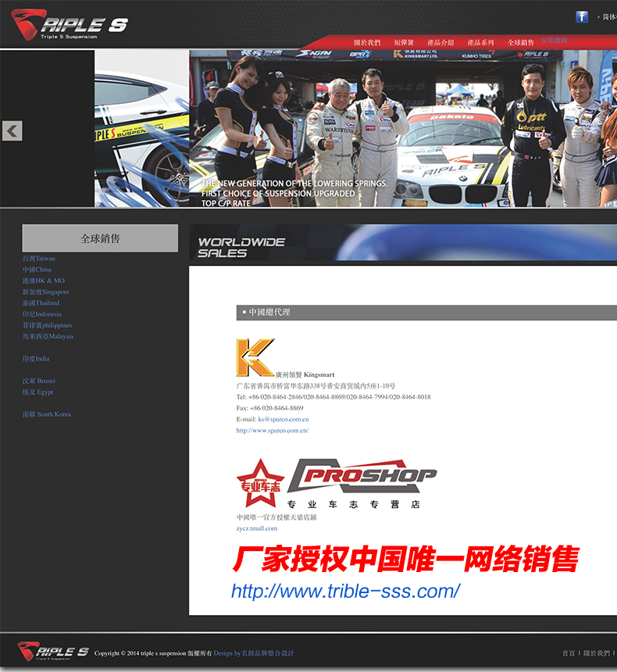Click the footer 關於我們 link
The image size is (617, 672).
(597, 653)
